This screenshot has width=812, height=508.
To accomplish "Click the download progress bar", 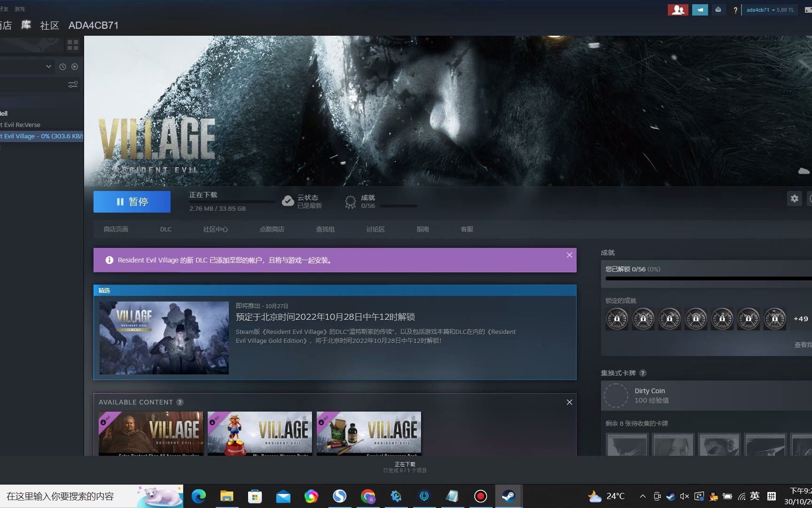I will coord(232,202).
